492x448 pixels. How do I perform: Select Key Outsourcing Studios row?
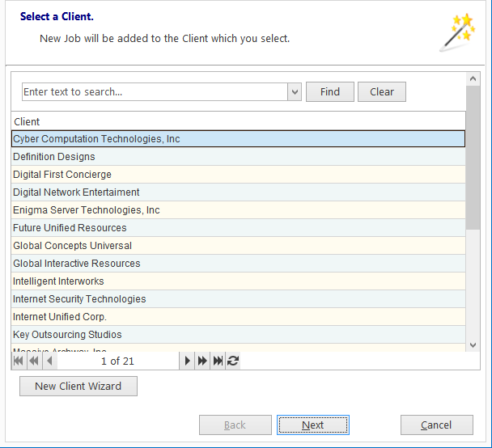coord(239,335)
